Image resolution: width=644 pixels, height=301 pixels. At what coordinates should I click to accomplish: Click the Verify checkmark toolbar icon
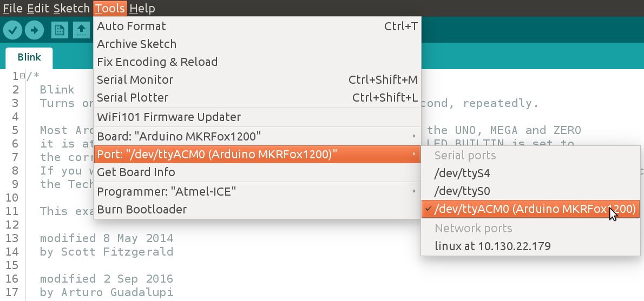[13, 30]
